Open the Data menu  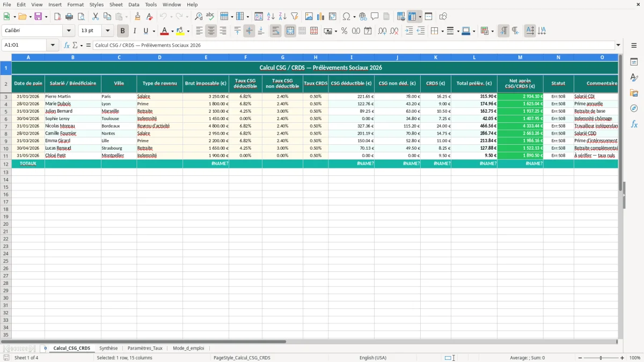134,4
